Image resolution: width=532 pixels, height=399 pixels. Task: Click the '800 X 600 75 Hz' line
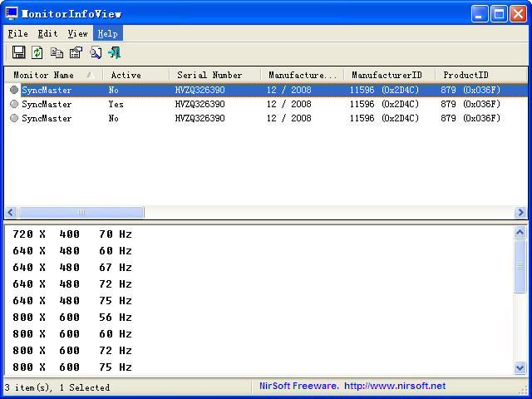(x=72, y=367)
